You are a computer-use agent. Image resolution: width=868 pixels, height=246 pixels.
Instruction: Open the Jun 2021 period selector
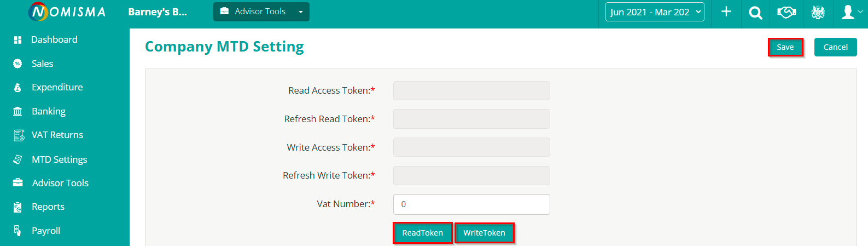[655, 12]
